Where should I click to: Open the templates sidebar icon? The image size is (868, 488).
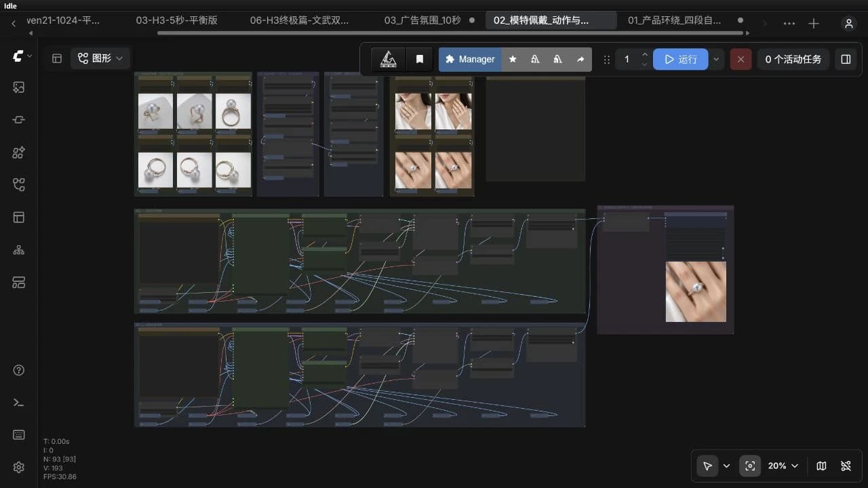pos(18,218)
